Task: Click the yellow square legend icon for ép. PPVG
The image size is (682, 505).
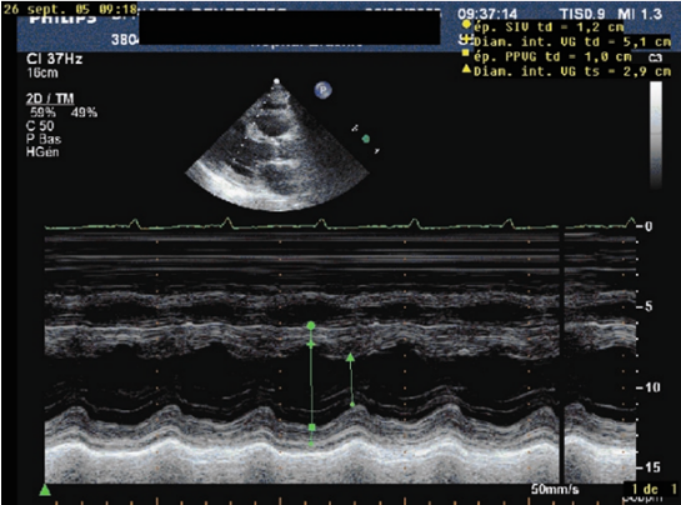Action: tap(465, 53)
